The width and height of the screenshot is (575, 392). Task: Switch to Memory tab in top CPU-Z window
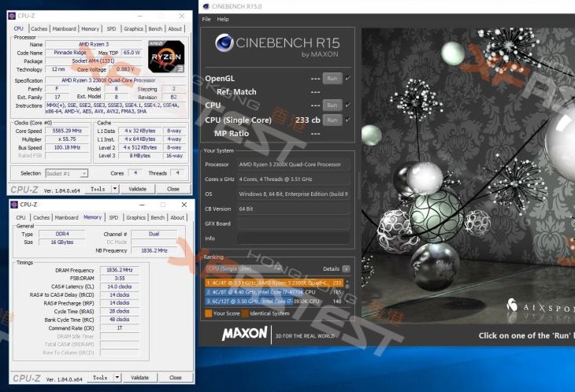coord(91,28)
